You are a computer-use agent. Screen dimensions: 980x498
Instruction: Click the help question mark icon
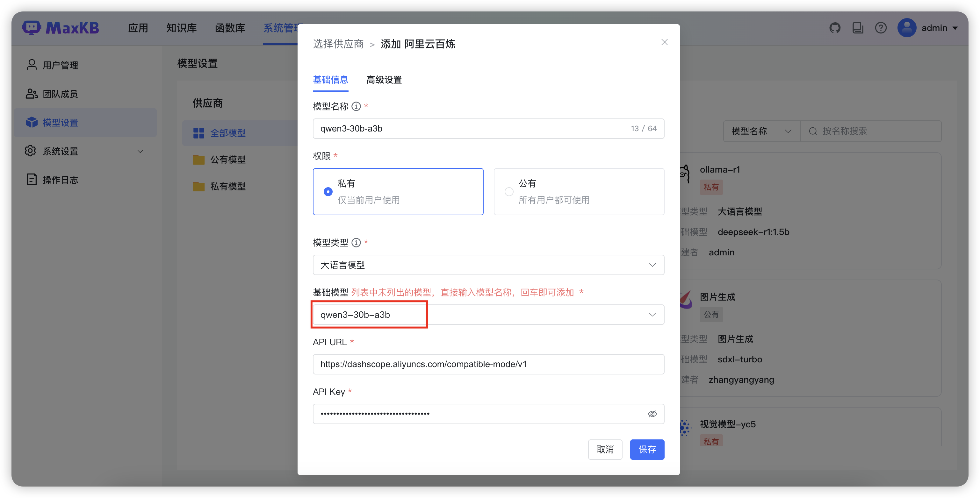(881, 28)
